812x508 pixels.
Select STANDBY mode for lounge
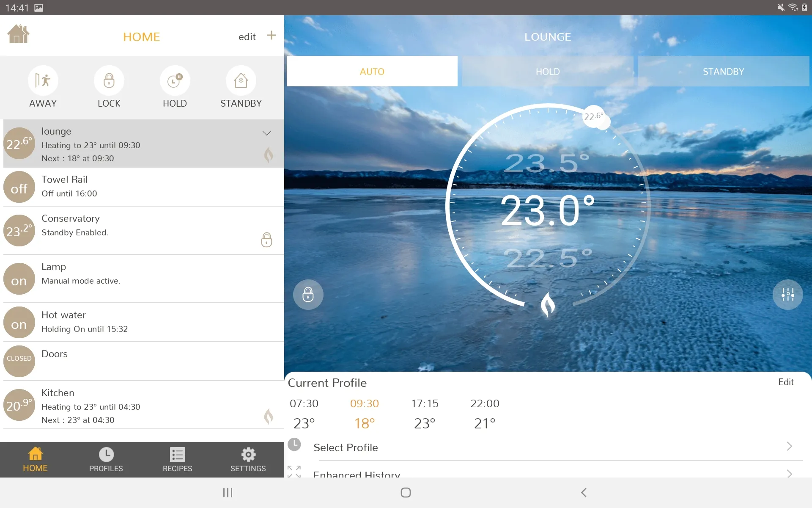pos(724,72)
